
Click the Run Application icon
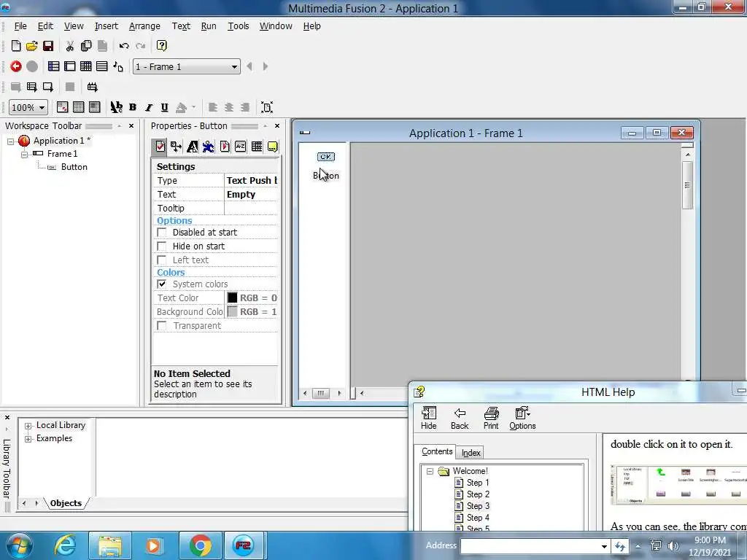[x=32, y=87]
